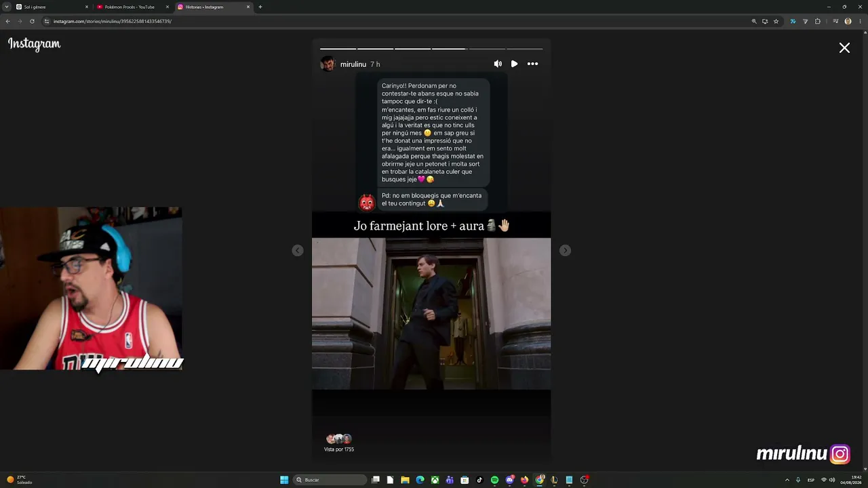
Task: Click the story viewers' avatar cluster
Action: click(339, 439)
